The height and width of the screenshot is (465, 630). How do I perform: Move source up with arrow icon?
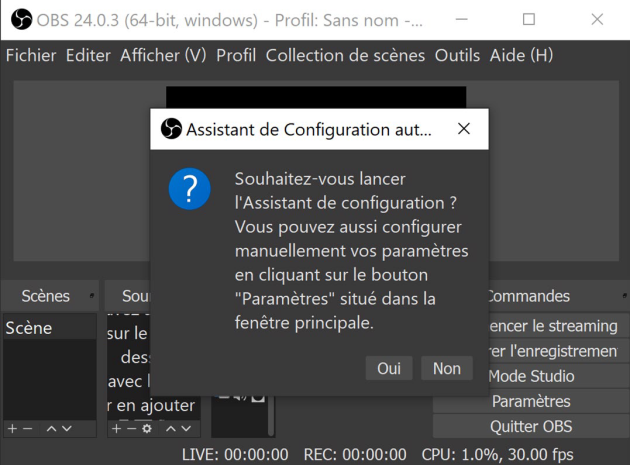(x=170, y=428)
